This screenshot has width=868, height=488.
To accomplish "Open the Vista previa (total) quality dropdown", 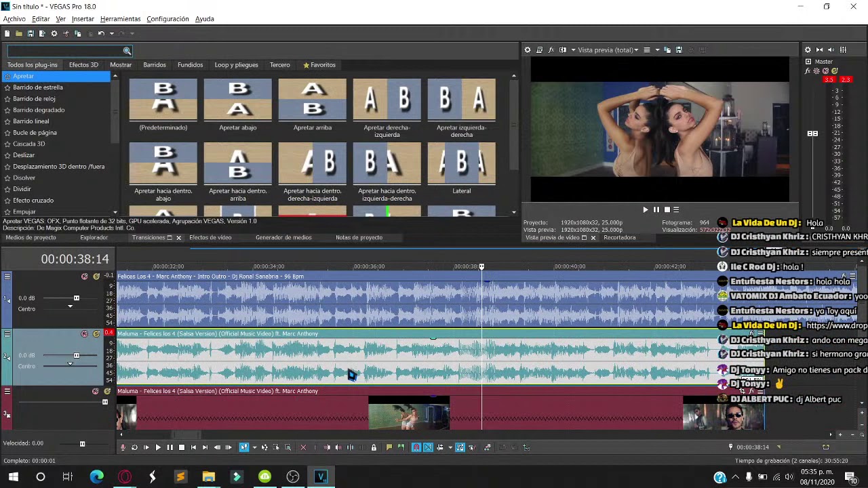I will [x=608, y=49].
